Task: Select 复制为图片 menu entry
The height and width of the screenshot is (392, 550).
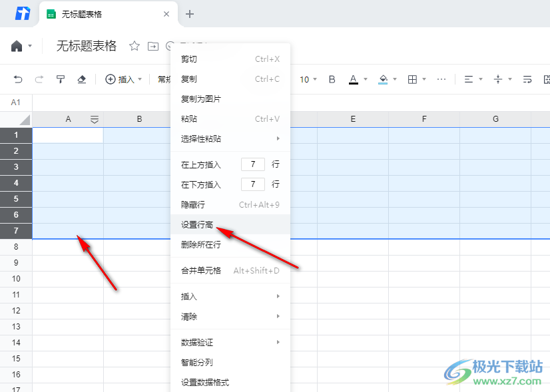Action: (x=230, y=99)
